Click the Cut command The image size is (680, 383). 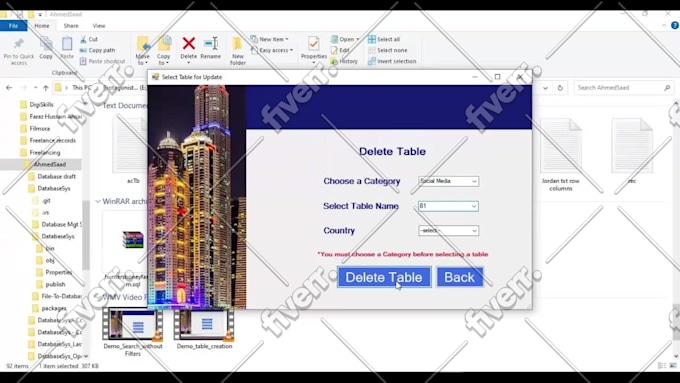pos(89,39)
